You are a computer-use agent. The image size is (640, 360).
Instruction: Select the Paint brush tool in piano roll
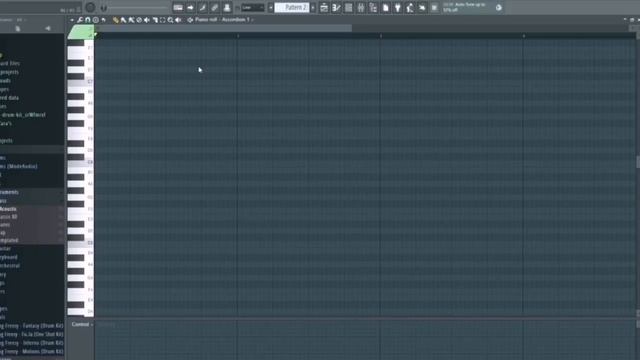click(x=123, y=20)
